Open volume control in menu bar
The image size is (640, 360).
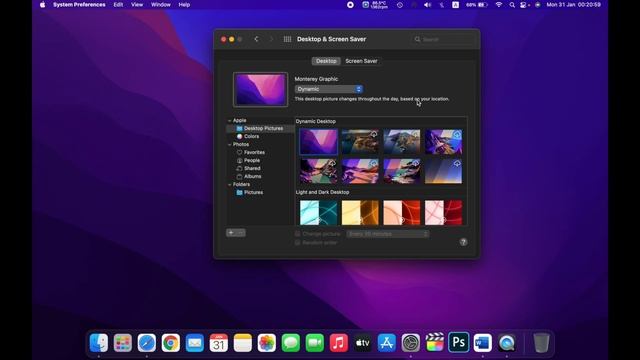coord(427,5)
